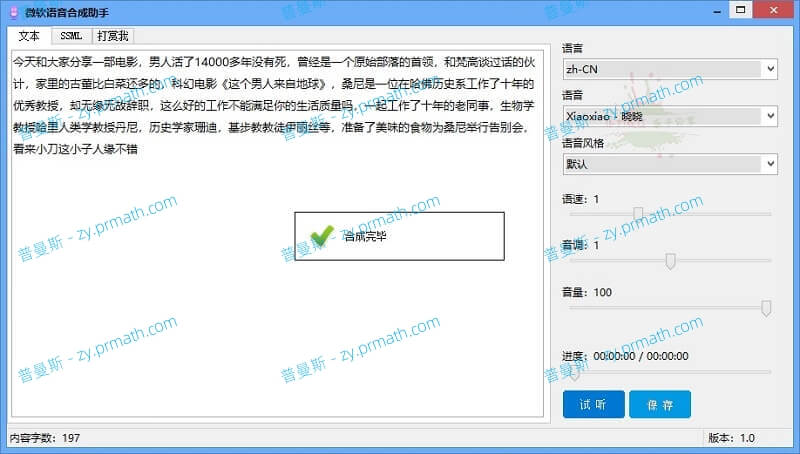
Task: Click the 语音风格 label
Action: click(583, 143)
